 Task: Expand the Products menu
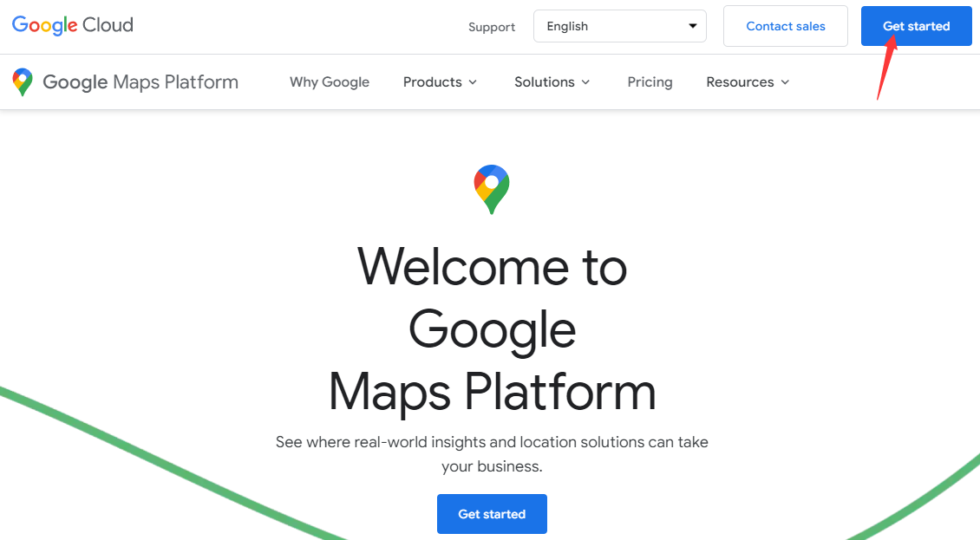click(440, 81)
